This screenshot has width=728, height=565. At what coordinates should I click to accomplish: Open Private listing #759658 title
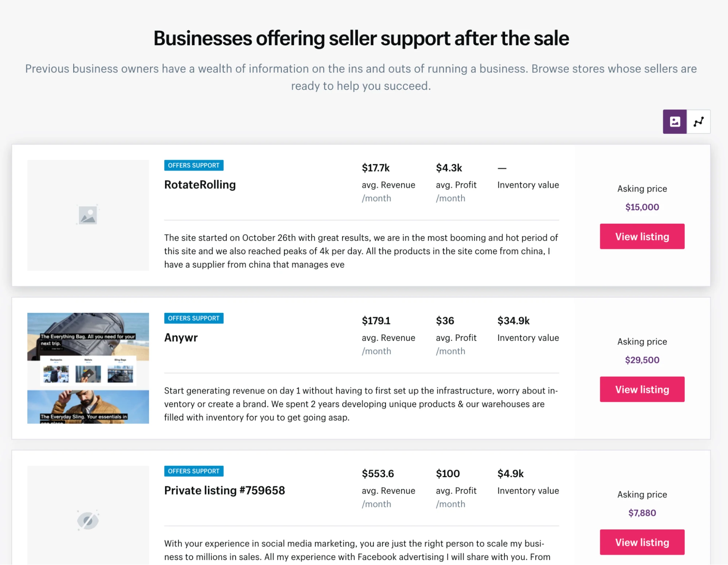pos(224,490)
